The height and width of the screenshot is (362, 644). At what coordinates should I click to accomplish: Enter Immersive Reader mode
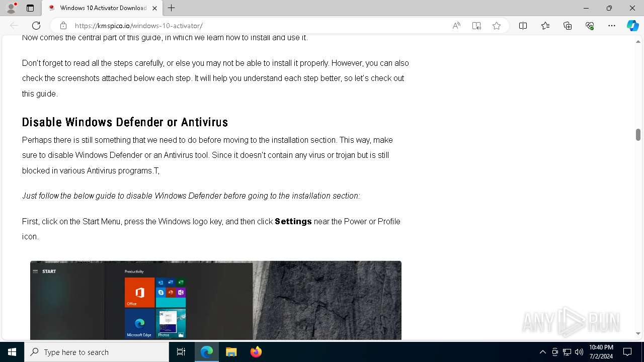tap(476, 26)
